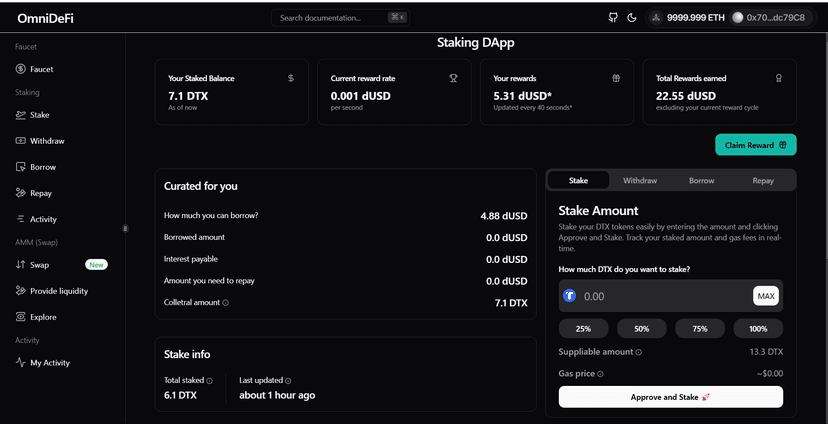Open wallet avatar for 0x70...dc79C8
The height and width of the screenshot is (424, 828).
click(x=737, y=17)
